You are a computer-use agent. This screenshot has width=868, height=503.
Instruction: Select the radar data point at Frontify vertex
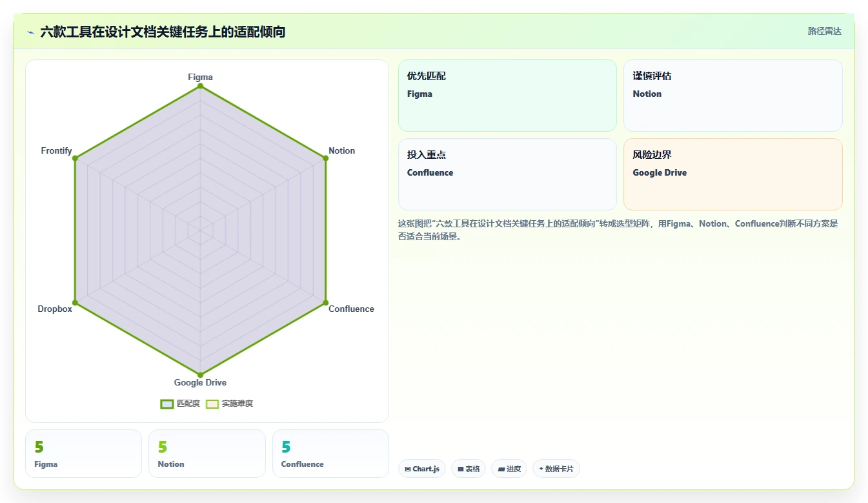point(75,158)
